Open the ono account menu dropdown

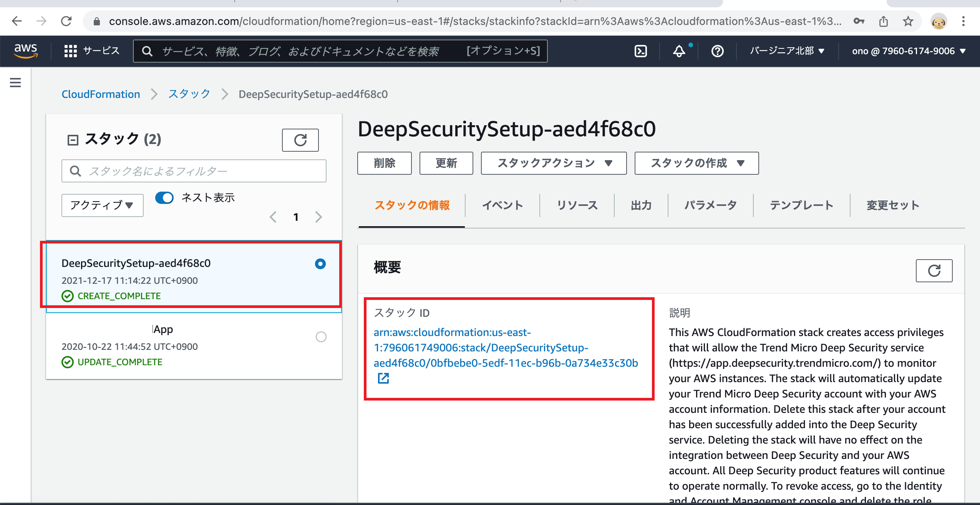(909, 51)
